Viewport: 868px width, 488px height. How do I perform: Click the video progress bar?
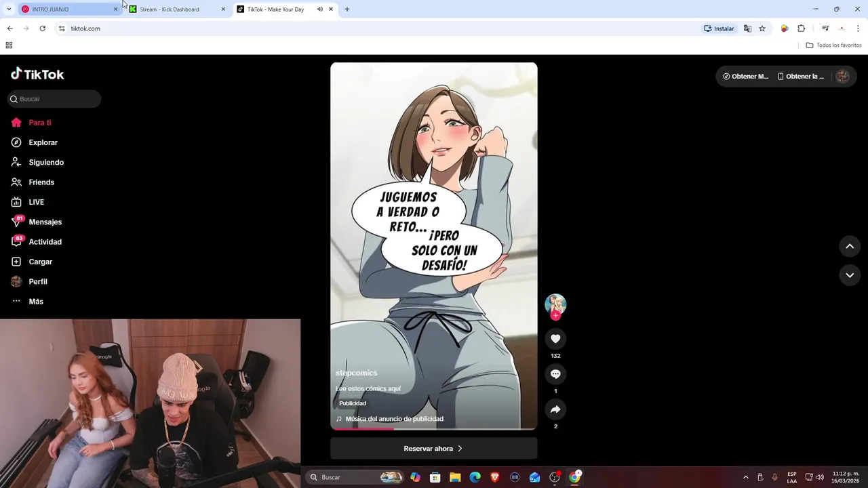point(434,428)
